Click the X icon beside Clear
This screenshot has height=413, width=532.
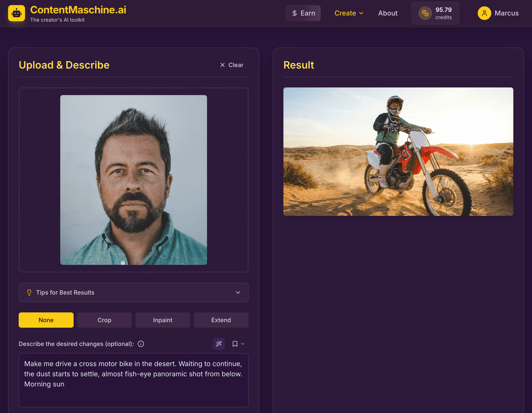tap(222, 65)
